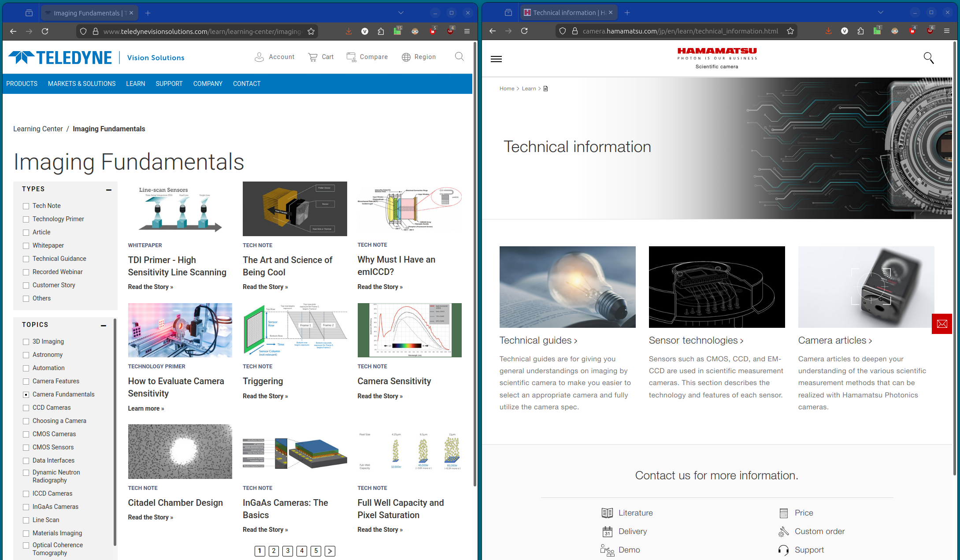Collapse the TOPICS filter section
This screenshot has height=560, width=960.
click(103, 325)
